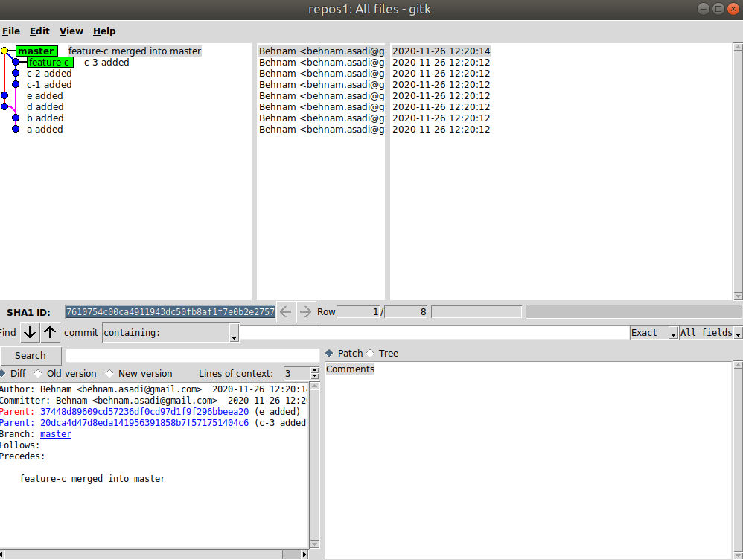Select the New version radio button
The image size is (743, 560).
109,374
